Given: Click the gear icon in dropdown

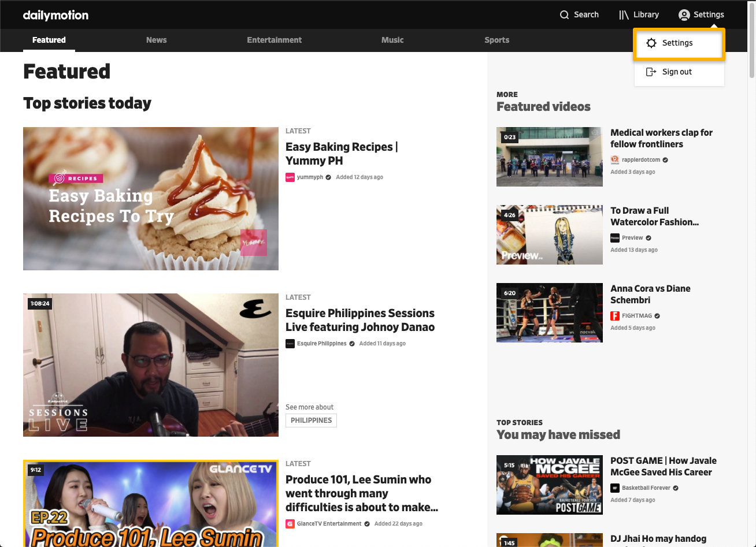Looking at the screenshot, I should (x=651, y=43).
